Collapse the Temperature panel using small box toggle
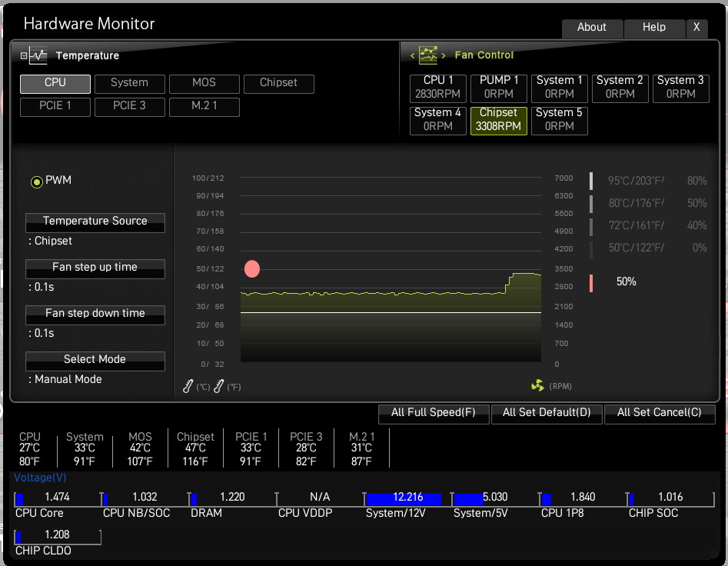 [23, 56]
